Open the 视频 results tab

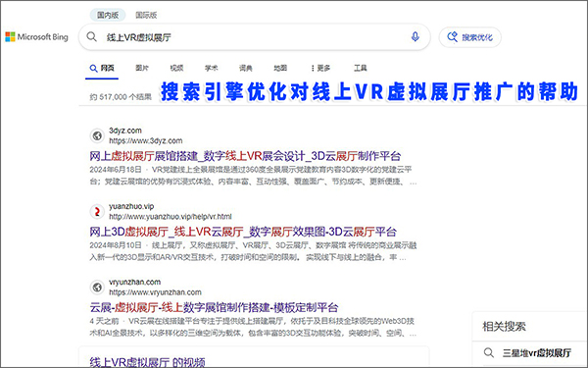tap(176, 68)
